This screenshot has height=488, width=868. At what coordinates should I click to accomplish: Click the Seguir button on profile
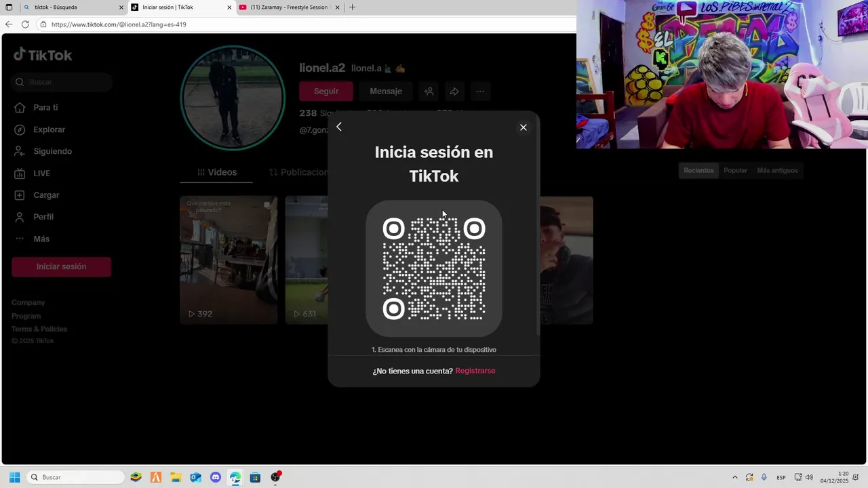click(326, 91)
